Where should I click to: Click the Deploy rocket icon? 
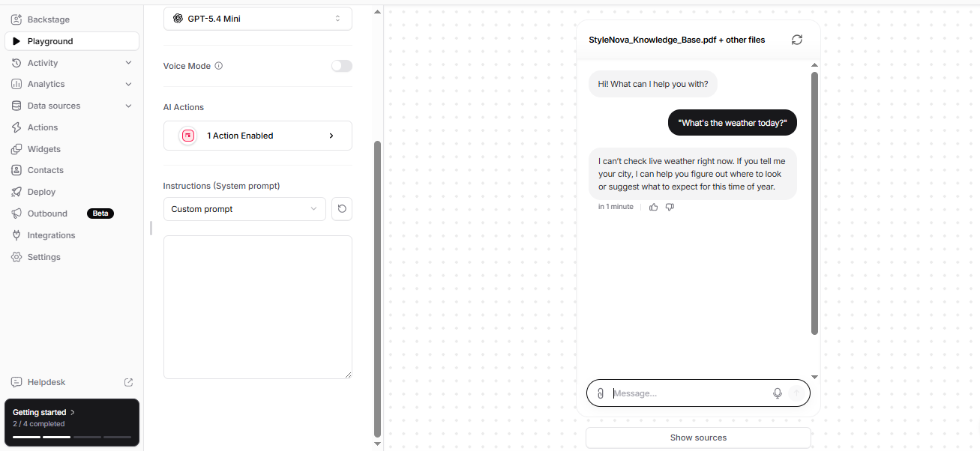[16, 192]
